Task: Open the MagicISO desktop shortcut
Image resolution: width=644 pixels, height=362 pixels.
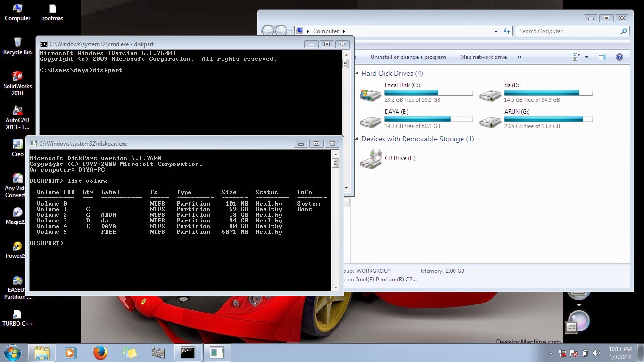Action: (x=15, y=216)
